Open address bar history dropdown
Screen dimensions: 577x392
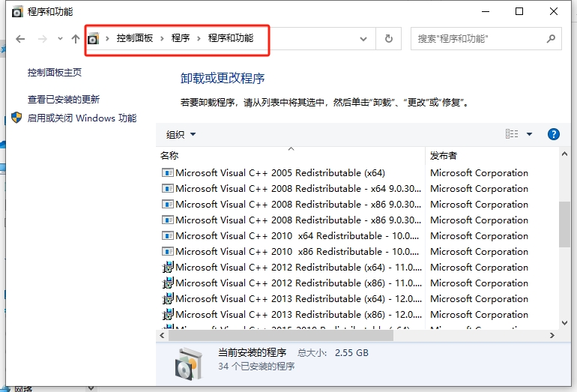pyautogui.click(x=363, y=39)
